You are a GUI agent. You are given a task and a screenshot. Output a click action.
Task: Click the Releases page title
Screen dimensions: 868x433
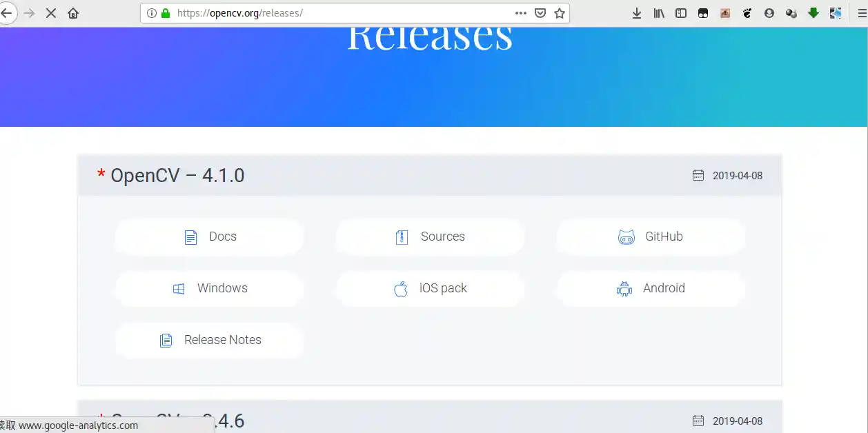(430, 38)
